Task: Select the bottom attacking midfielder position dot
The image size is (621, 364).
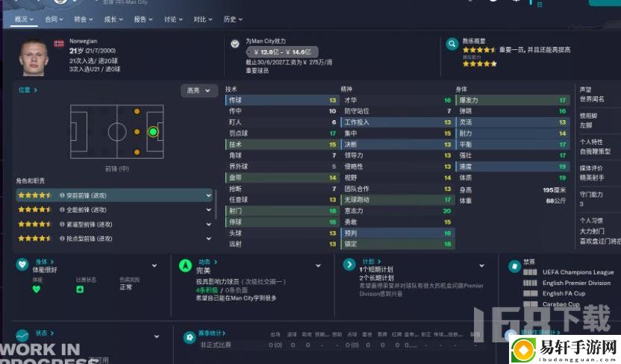Action: point(137,152)
